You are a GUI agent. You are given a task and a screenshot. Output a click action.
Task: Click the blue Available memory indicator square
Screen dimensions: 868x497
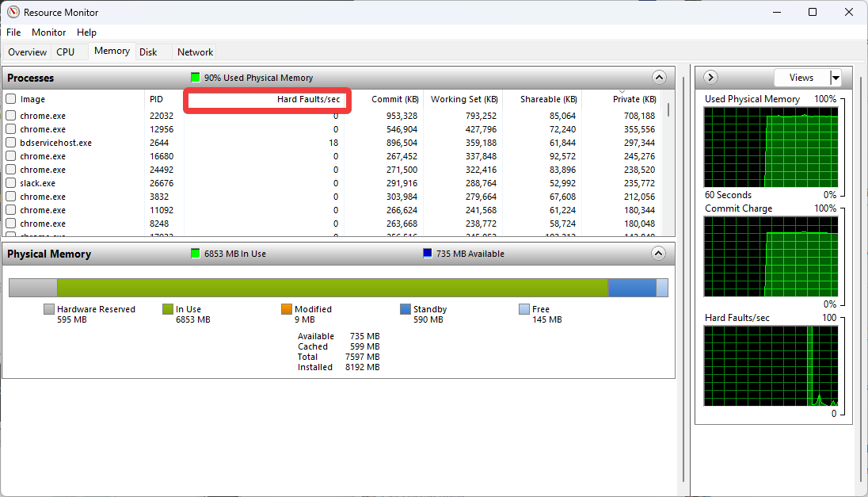tap(428, 254)
